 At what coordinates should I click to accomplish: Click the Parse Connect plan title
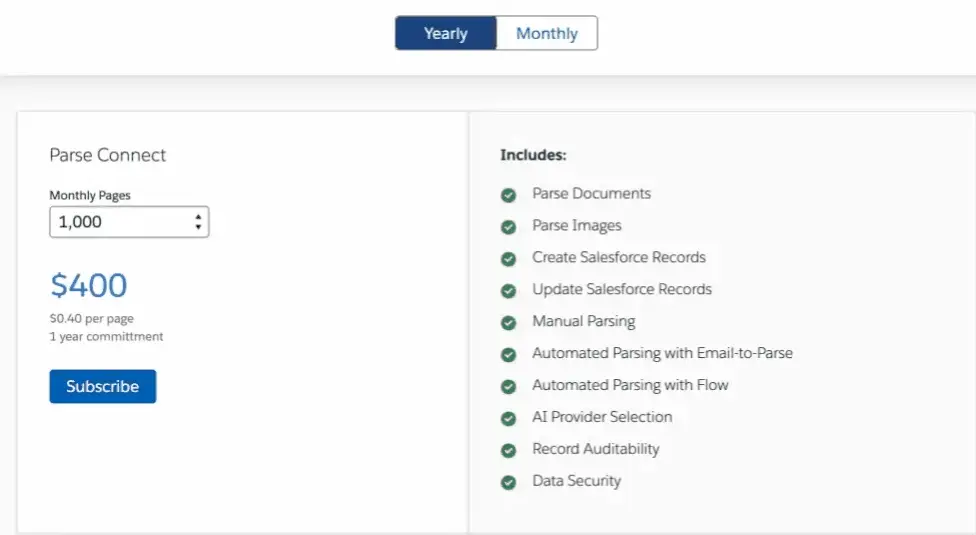click(108, 155)
